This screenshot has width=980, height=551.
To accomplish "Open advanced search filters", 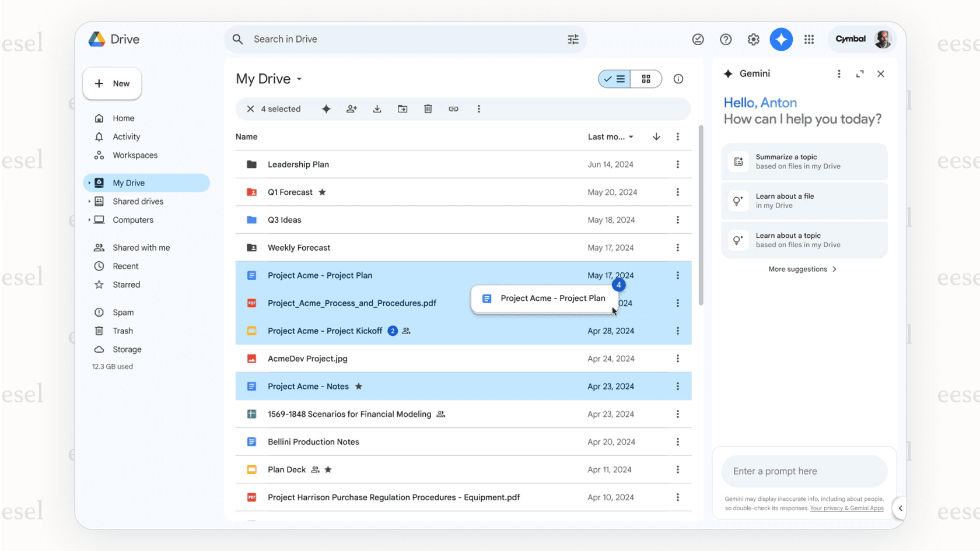I will pyautogui.click(x=573, y=39).
